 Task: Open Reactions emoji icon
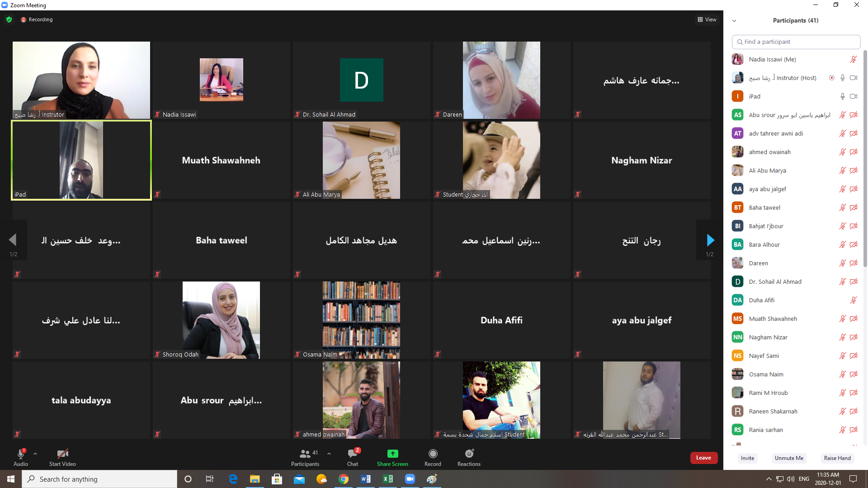pyautogui.click(x=469, y=453)
